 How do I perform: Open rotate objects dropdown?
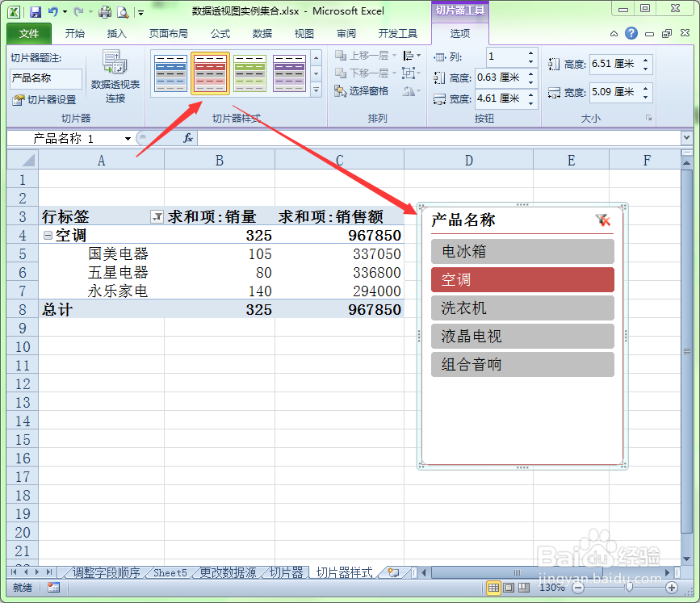point(411,91)
